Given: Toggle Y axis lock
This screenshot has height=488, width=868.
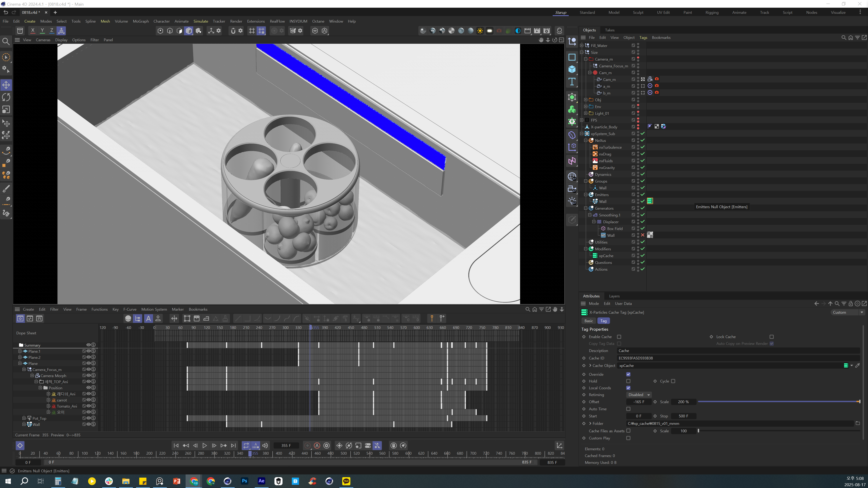Looking at the screenshot, I should click(42, 31).
